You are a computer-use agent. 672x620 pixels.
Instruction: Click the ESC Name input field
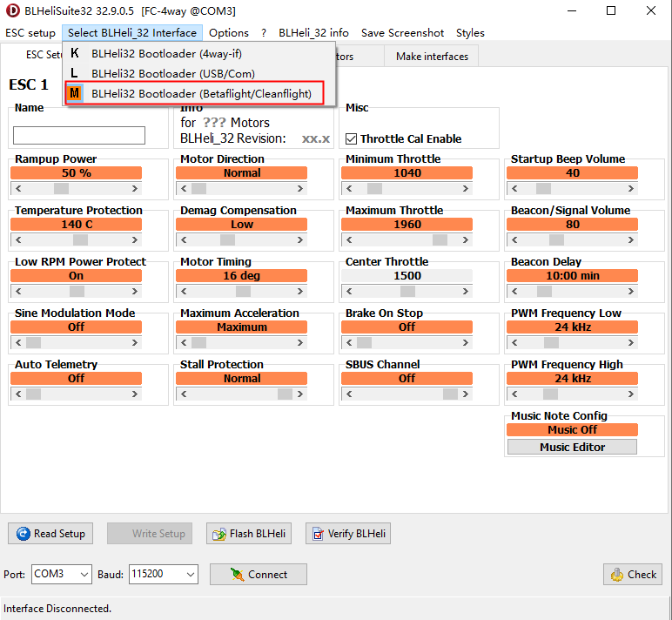pyautogui.click(x=79, y=136)
